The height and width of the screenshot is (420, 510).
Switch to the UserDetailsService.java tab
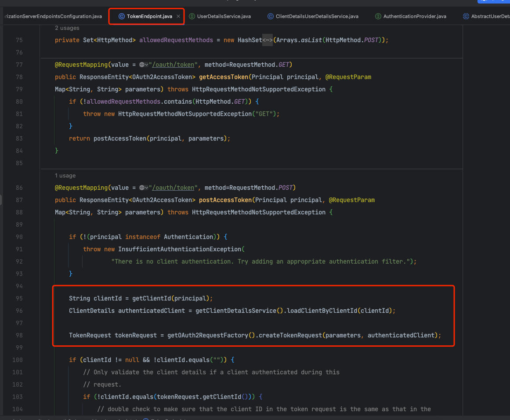[224, 16]
